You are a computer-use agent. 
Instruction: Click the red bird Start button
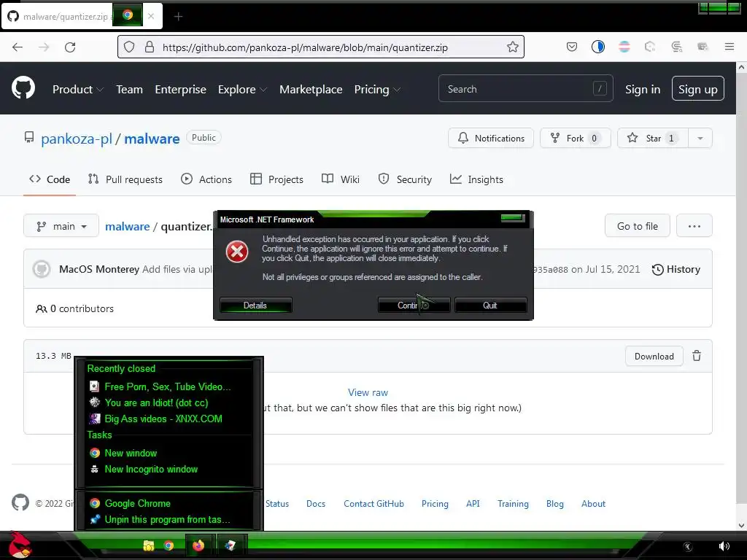coord(19,545)
